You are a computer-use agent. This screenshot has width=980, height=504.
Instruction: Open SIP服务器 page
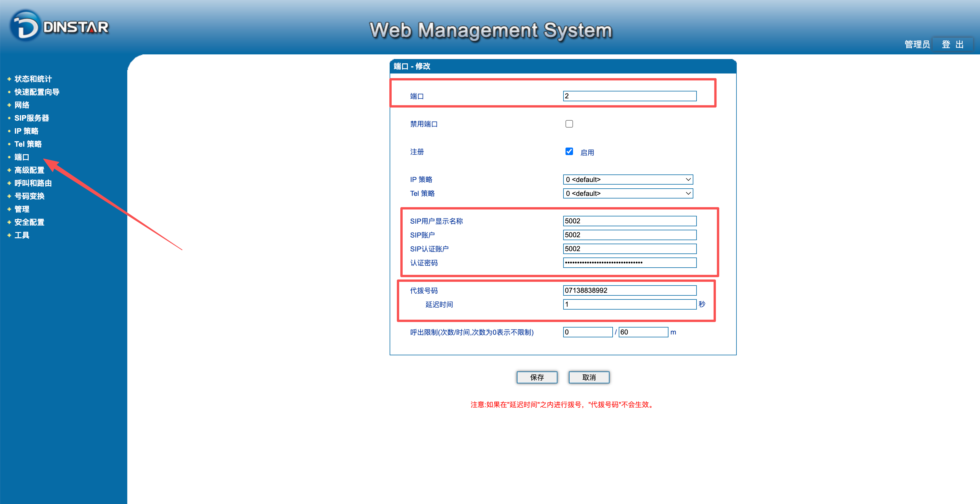click(32, 118)
